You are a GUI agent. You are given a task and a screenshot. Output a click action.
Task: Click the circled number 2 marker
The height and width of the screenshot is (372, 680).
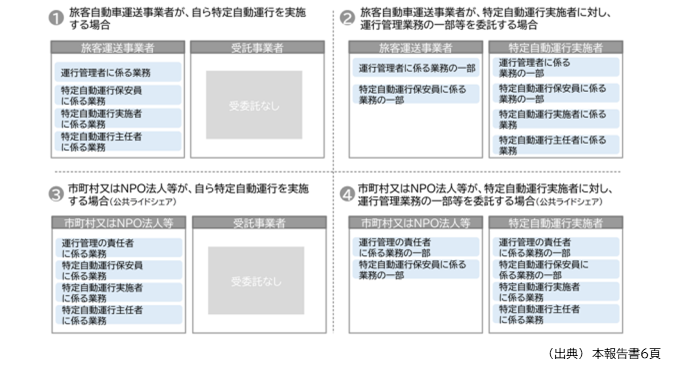click(347, 18)
